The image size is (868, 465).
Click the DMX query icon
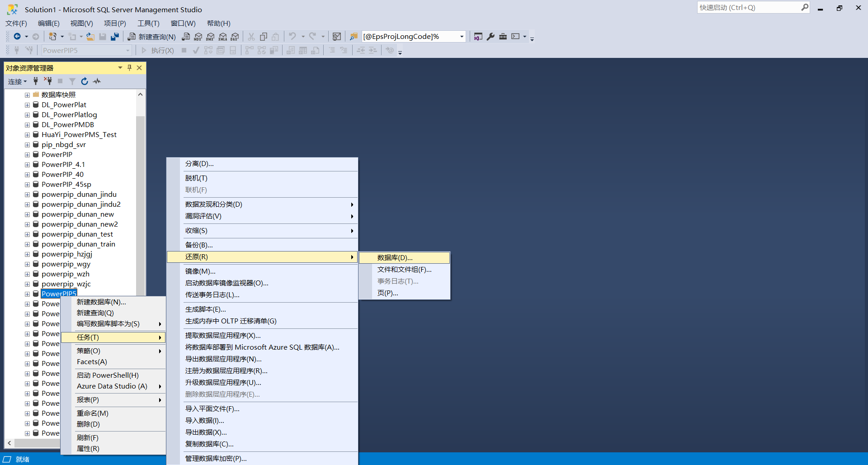coord(210,37)
